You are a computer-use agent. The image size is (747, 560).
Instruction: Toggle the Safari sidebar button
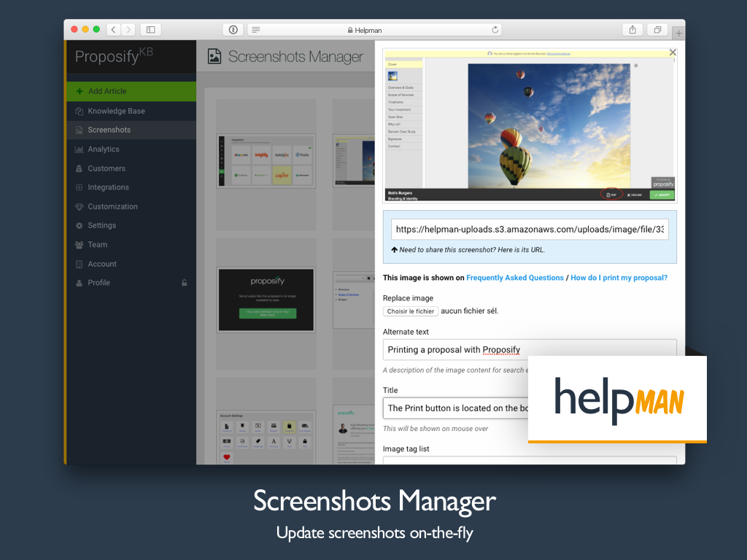click(x=150, y=29)
